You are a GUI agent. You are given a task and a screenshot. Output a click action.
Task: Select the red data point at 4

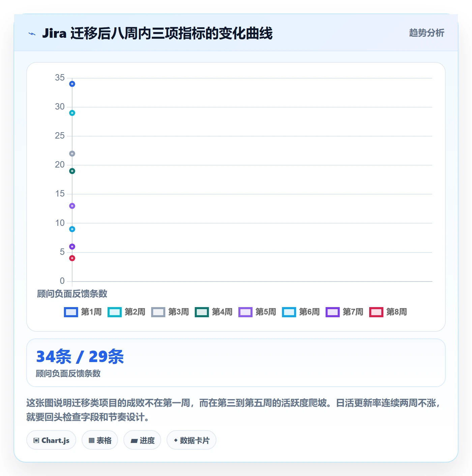click(x=72, y=258)
